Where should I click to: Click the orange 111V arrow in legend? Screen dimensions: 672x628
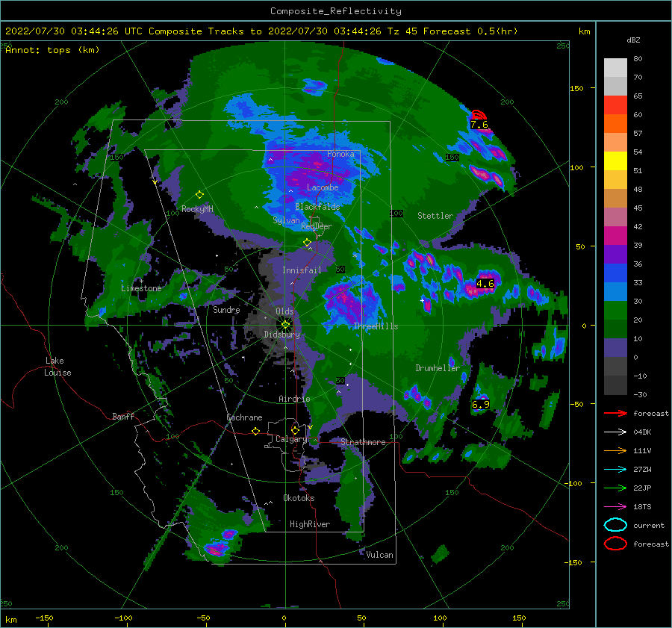pos(615,450)
